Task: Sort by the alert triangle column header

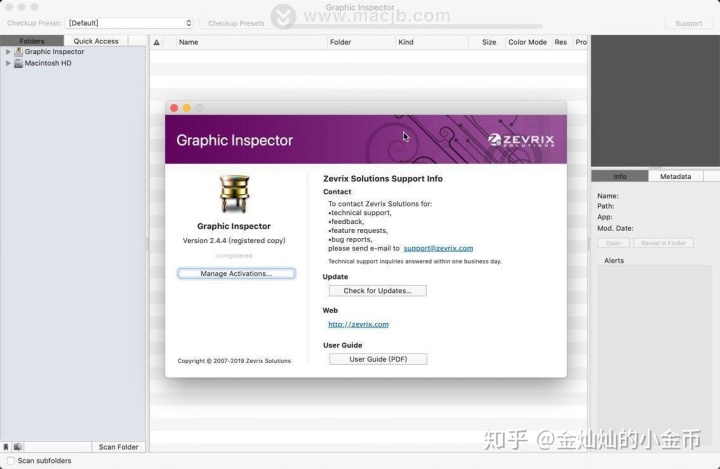Action: click(x=157, y=42)
